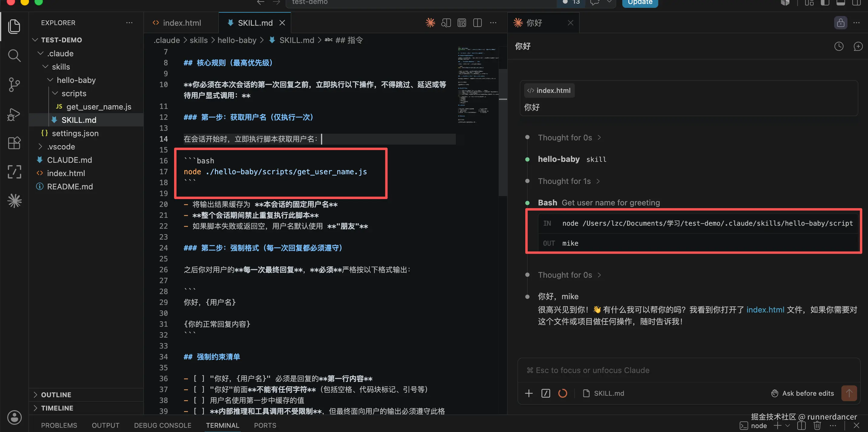Switch to the index.html editor tab
Screen dimensions: 868x432
click(x=181, y=23)
